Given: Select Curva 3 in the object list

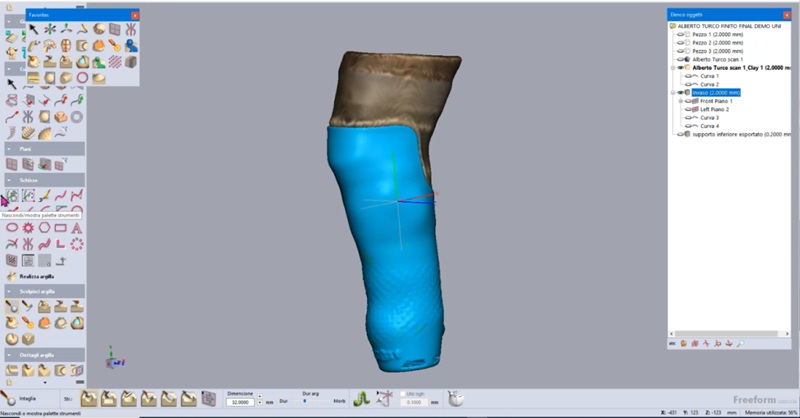Looking at the screenshot, I should 709,117.
